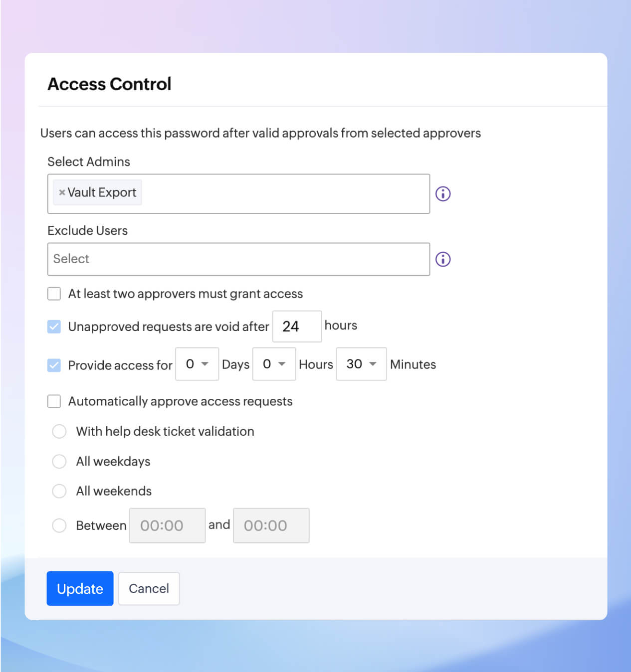Choose the 'All weekdays' option
The width and height of the screenshot is (631, 672).
tap(59, 461)
